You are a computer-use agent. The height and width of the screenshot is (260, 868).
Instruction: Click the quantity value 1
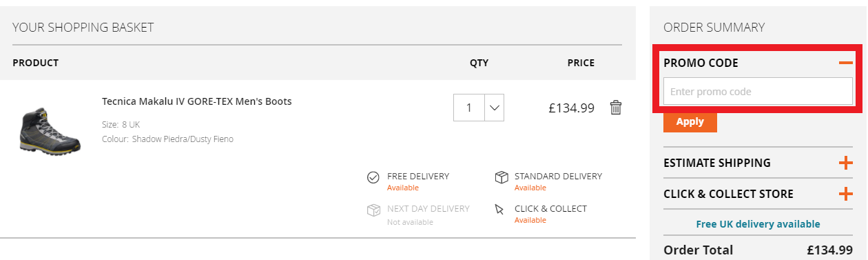coord(469,108)
